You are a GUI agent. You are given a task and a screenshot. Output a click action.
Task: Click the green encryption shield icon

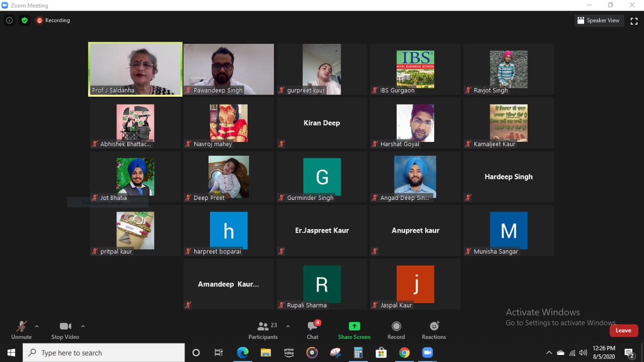(x=24, y=21)
